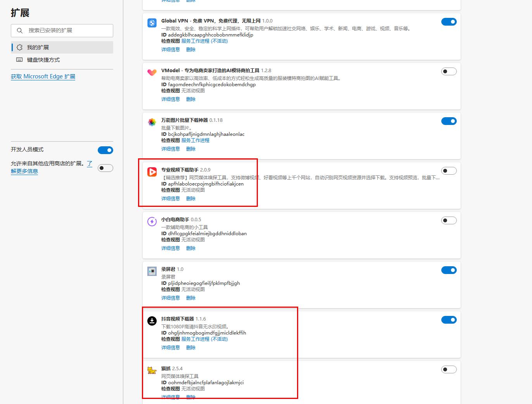Click the Global VPN extension title text
The width and height of the screenshot is (532, 404).
pyautogui.click(x=211, y=21)
